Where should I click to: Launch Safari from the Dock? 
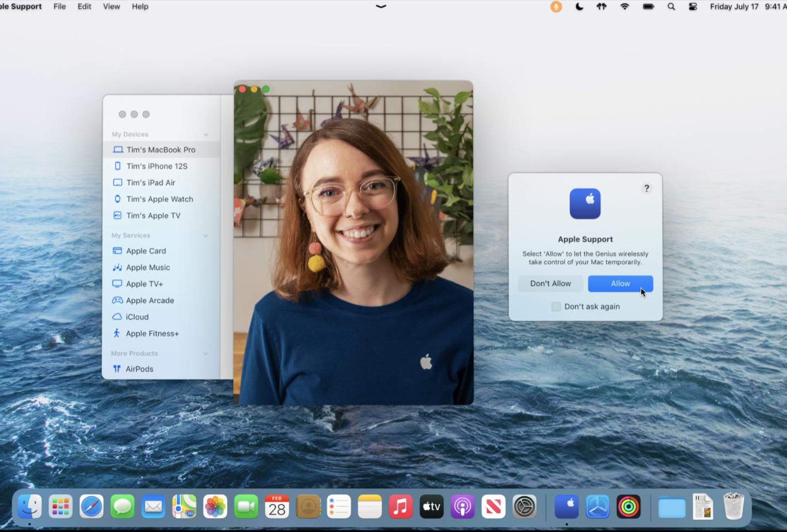click(92, 506)
